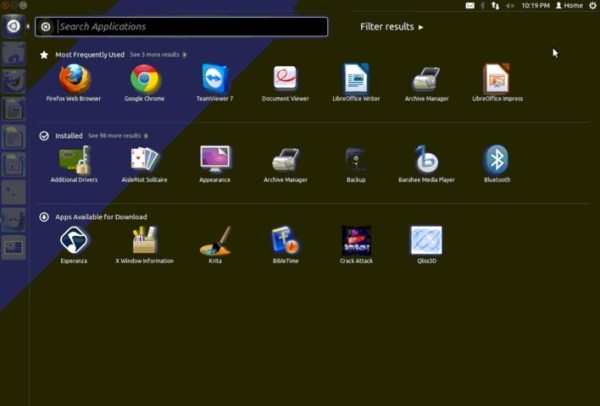The width and height of the screenshot is (600, 406).
Task: Open TeamViewer 7 application
Action: point(215,78)
